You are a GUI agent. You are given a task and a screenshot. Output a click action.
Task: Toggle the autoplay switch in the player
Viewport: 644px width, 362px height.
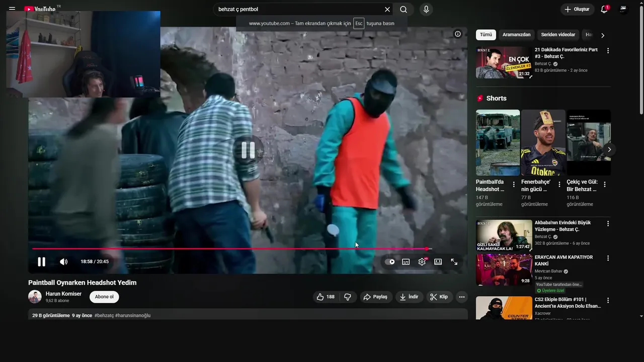coord(390,261)
